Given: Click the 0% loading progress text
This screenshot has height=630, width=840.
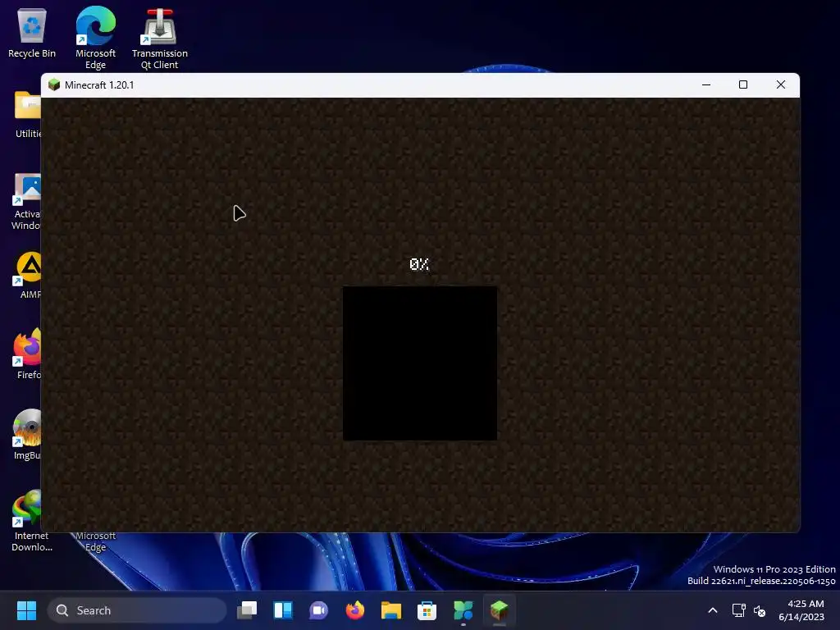Looking at the screenshot, I should [x=419, y=264].
